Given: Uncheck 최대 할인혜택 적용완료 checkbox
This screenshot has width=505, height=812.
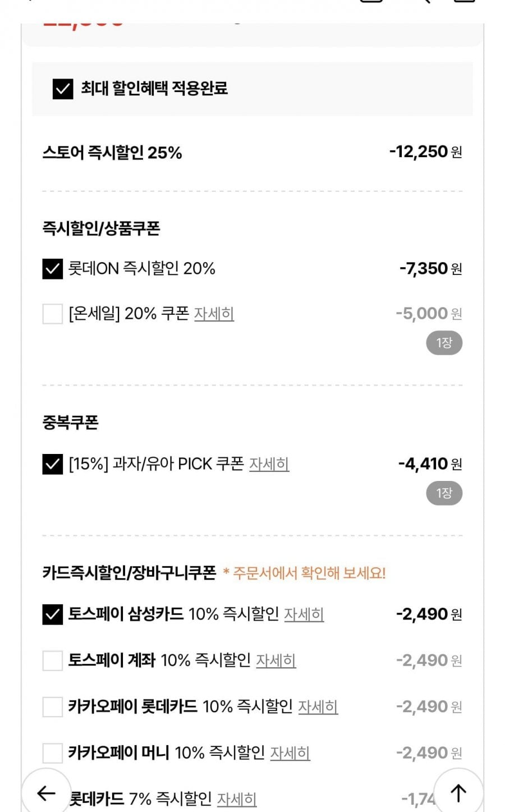Looking at the screenshot, I should (63, 89).
